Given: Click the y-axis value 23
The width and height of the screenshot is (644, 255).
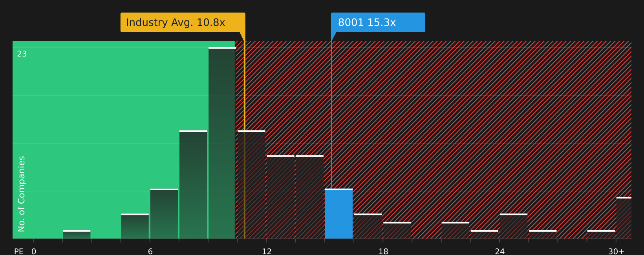Looking at the screenshot, I should point(22,54).
